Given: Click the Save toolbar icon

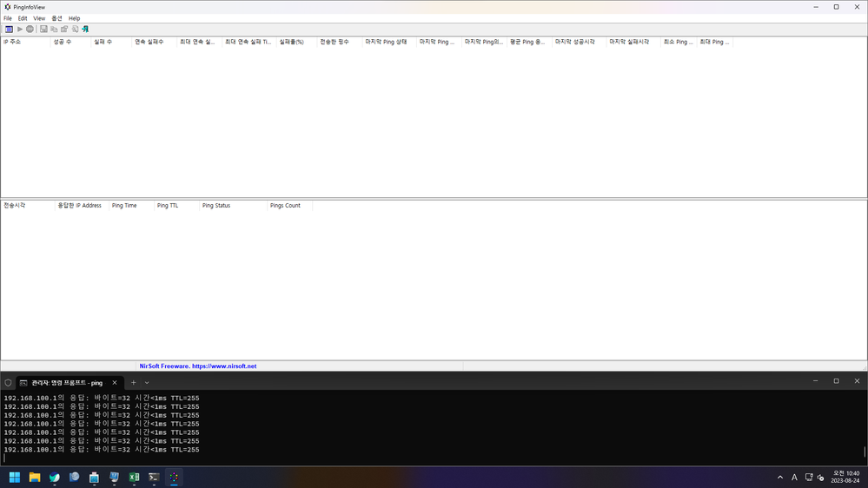Looking at the screenshot, I should pyautogui.click(x=43, y=29).
